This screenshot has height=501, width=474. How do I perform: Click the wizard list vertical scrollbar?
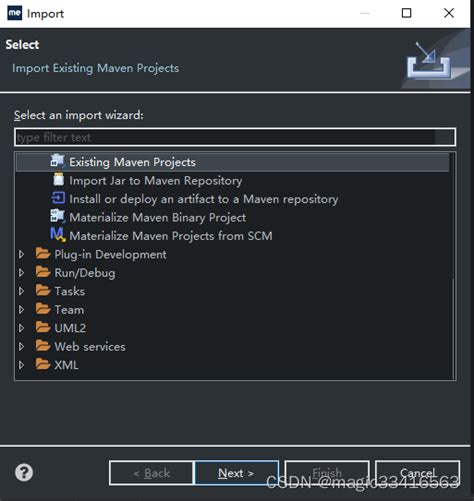pos(452,266)
